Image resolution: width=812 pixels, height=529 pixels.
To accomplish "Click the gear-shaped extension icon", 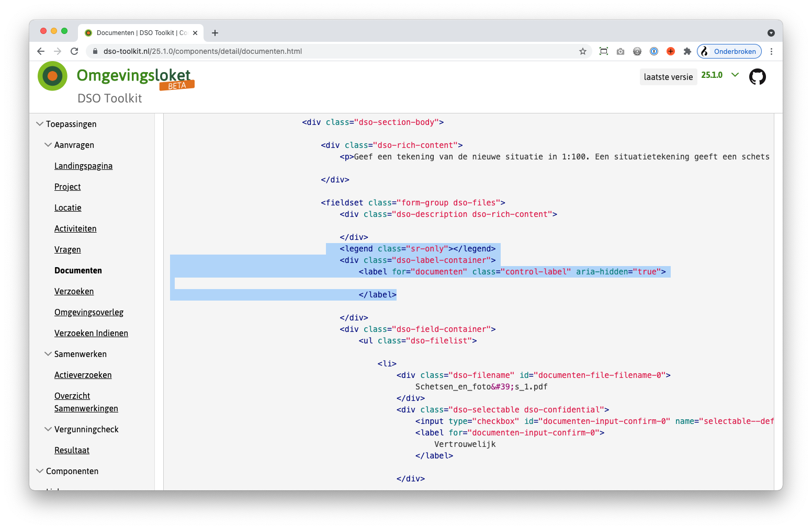I will coord(637,51).
